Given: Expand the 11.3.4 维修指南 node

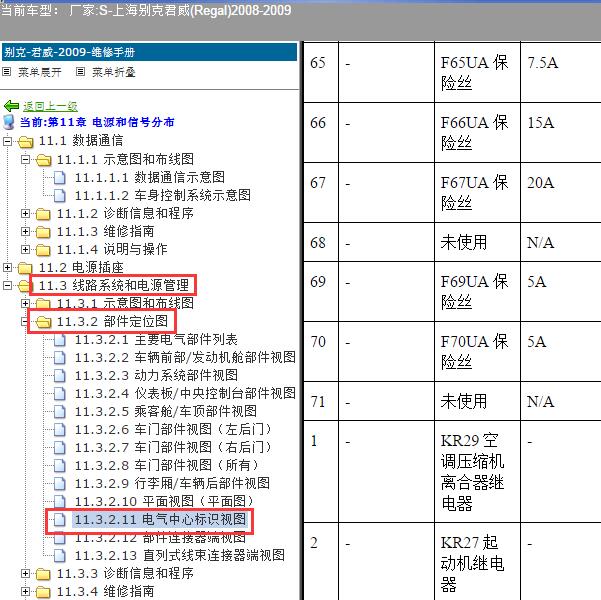Looking at the screenshot, I should point(25,591).
